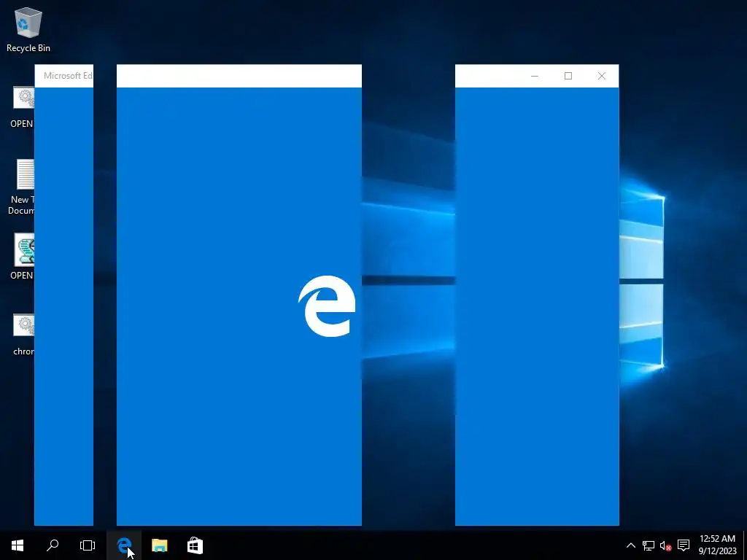Image resolution: width=747 pixels, height=560 pixels.
Task: Click the Microsoft Edge window title text
Action: pos(68,76)
